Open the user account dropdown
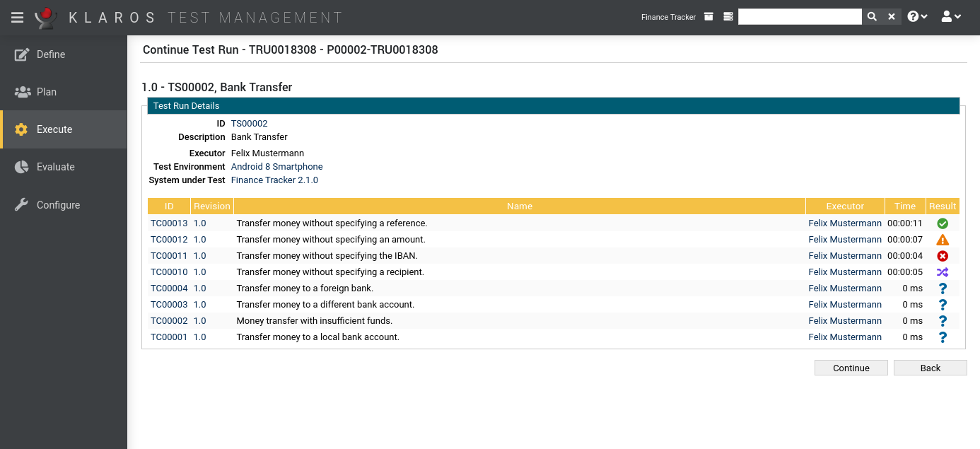Screen dimensions: 980x449 point(951,17)
